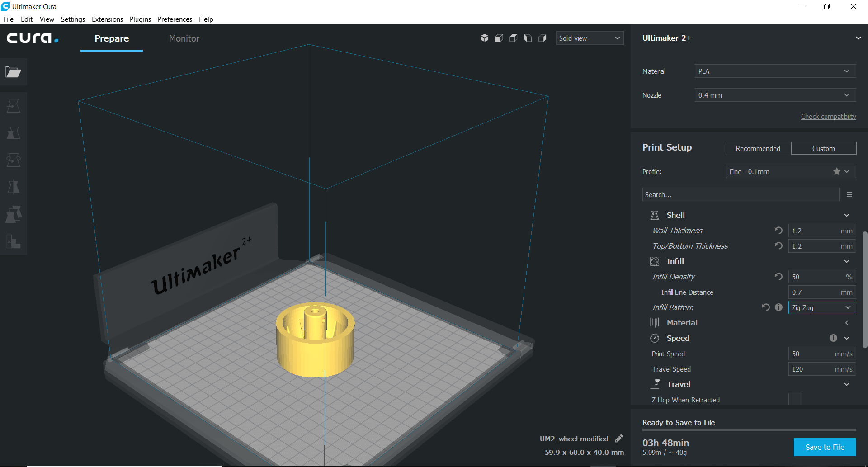Open the PLA material dropdown
This screenshot has width=868, height=467.
tap(775, 71)
